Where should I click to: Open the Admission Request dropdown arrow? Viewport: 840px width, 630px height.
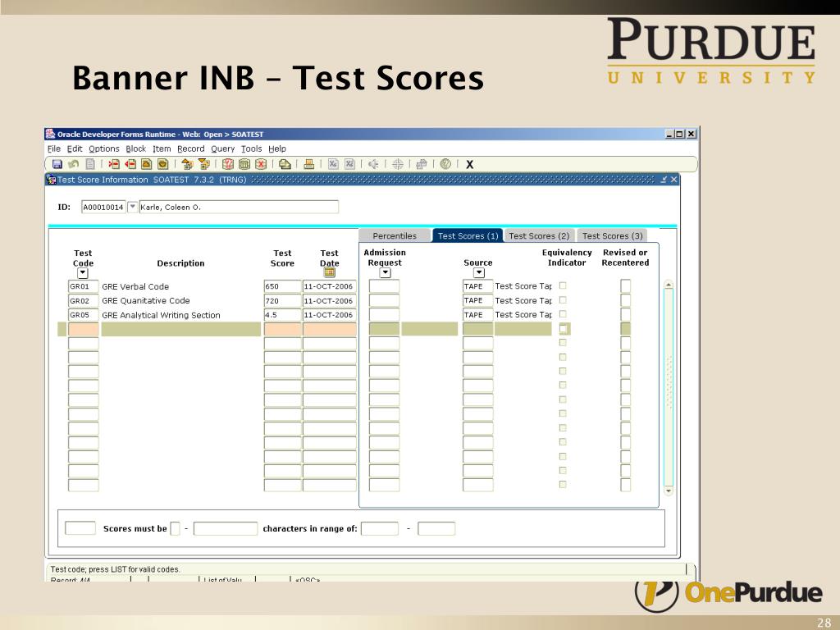[x=385, y=272]
